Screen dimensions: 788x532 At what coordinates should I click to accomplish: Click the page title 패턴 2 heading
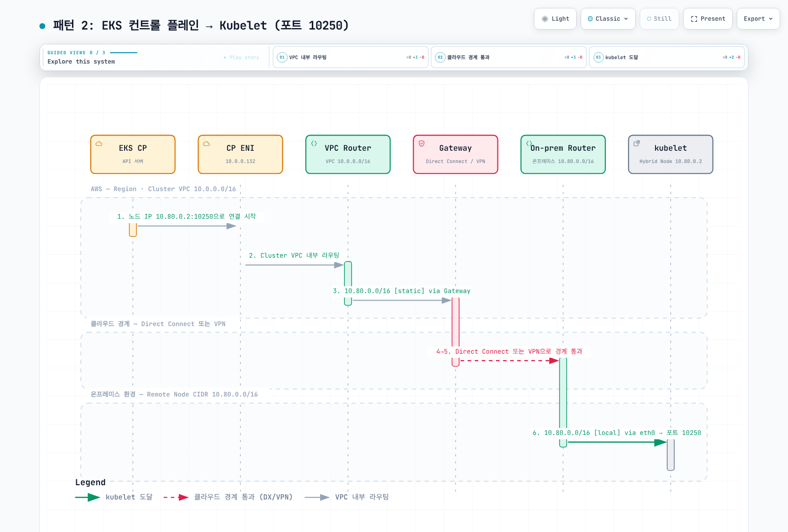tap(201, 26)
